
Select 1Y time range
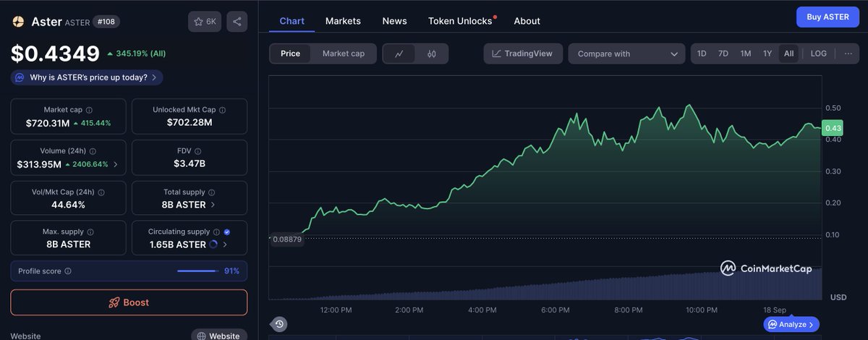pos(767,54)
